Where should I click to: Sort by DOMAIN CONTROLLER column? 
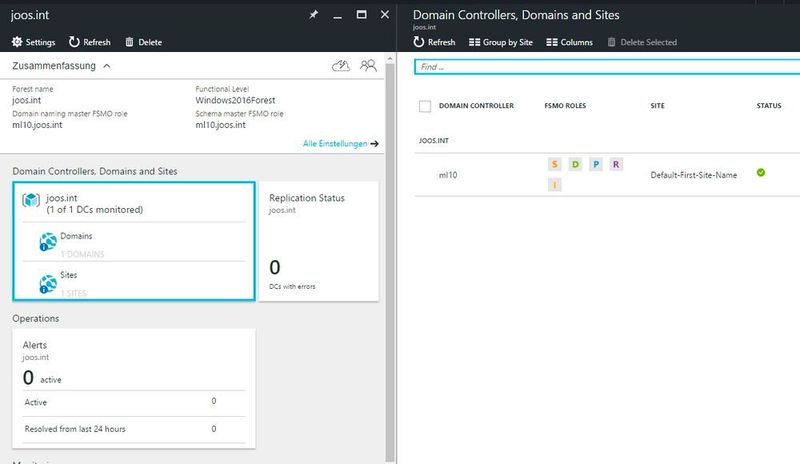tap(476, 106)
